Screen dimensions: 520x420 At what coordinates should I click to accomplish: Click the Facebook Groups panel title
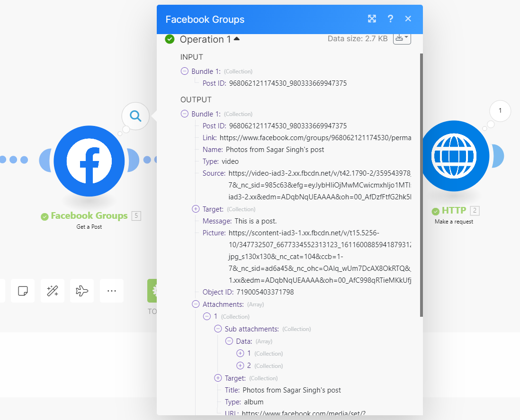[205, 19]
